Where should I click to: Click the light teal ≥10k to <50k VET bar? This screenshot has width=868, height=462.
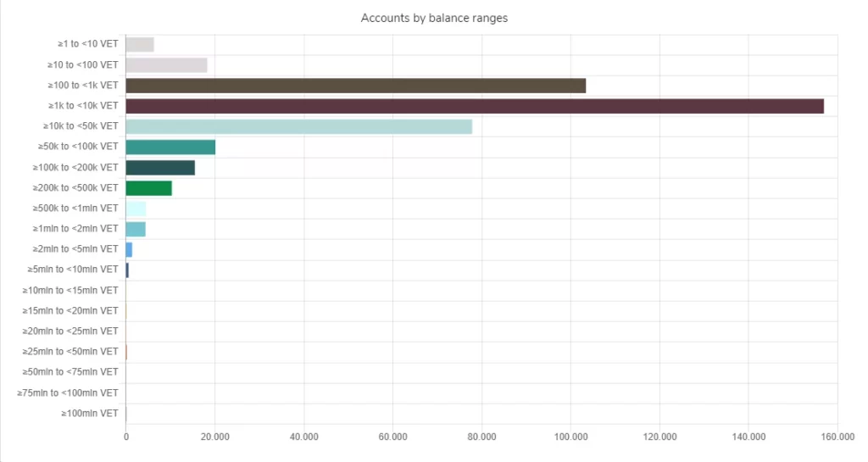(x=298, y=126)
